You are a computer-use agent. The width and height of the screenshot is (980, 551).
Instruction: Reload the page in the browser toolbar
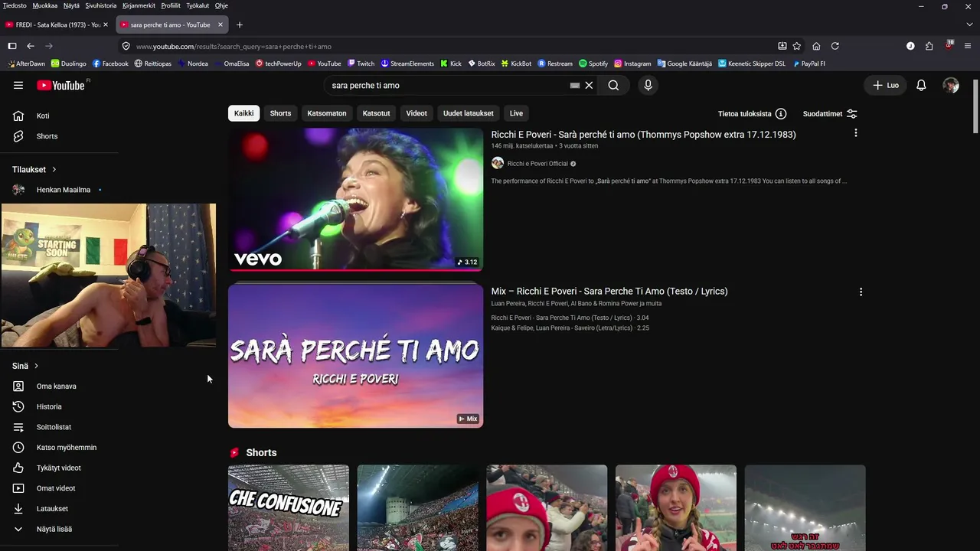coord(835,46)
